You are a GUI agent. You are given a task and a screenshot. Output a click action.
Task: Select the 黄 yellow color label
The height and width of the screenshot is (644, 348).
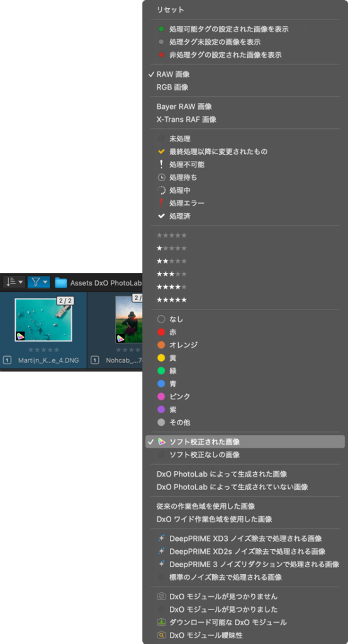(245, 358)
